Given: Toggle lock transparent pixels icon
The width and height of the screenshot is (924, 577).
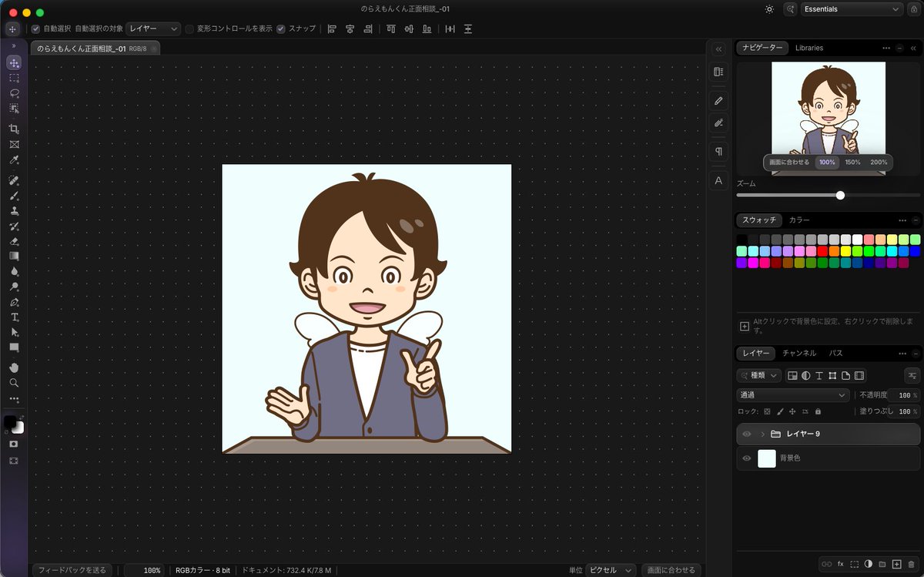Looking at the screenshot, I should [x=767, y=411].
